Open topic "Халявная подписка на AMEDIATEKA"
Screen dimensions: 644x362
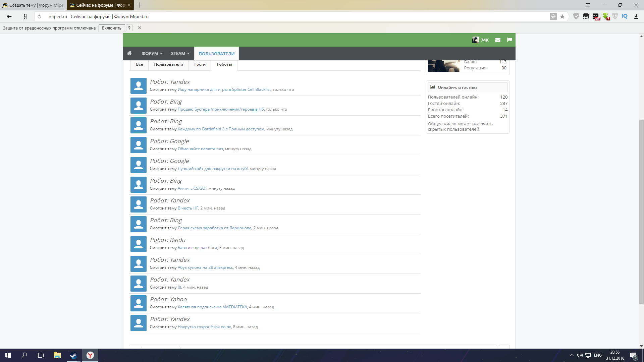pos(212,307)
